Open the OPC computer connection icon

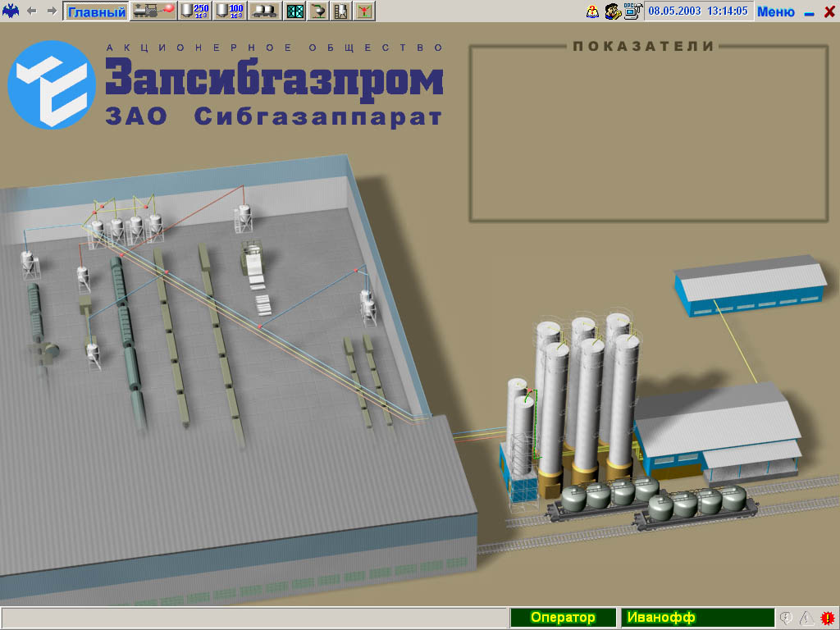[x=632, y=11]
